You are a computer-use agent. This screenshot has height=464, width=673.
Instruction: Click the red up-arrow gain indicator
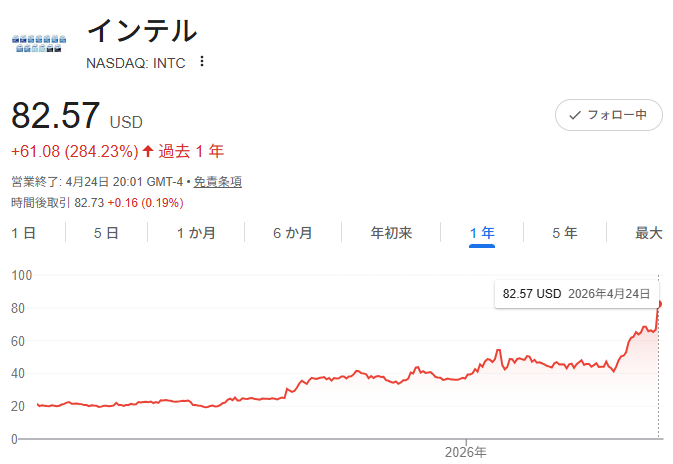148,152
